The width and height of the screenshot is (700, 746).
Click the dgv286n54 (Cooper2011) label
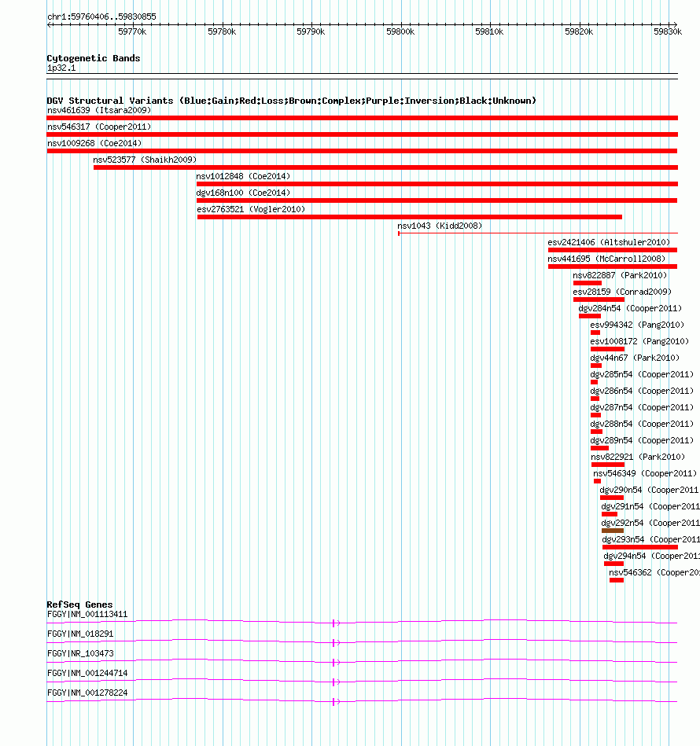click(642, 391)
